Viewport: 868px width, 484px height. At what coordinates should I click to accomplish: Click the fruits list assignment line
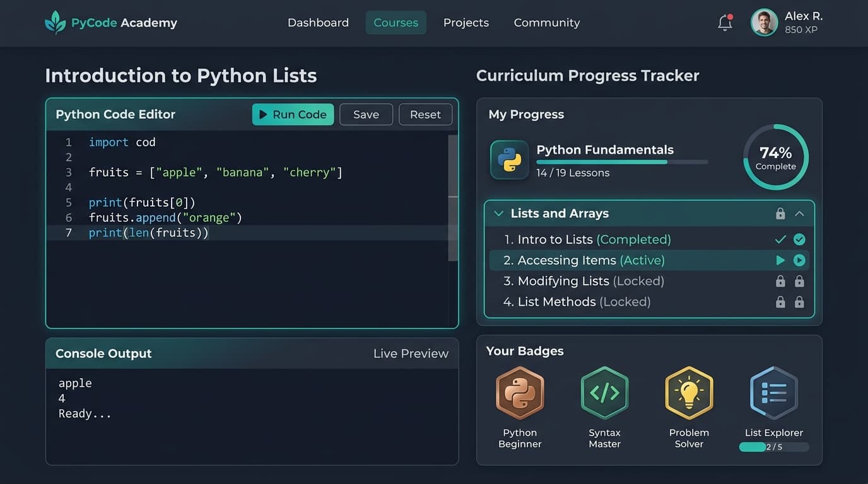pyautogui.click(x=216, y=173)
